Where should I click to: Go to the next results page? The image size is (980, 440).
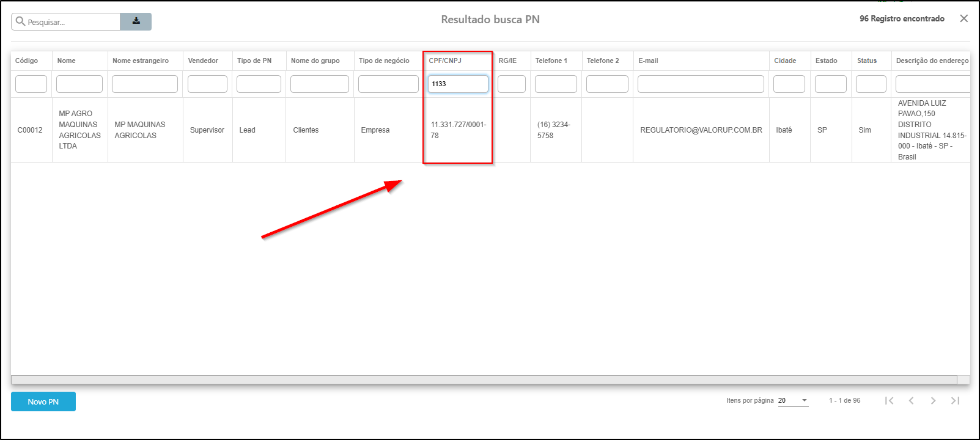pyautogui.click(x=933, y=401)
